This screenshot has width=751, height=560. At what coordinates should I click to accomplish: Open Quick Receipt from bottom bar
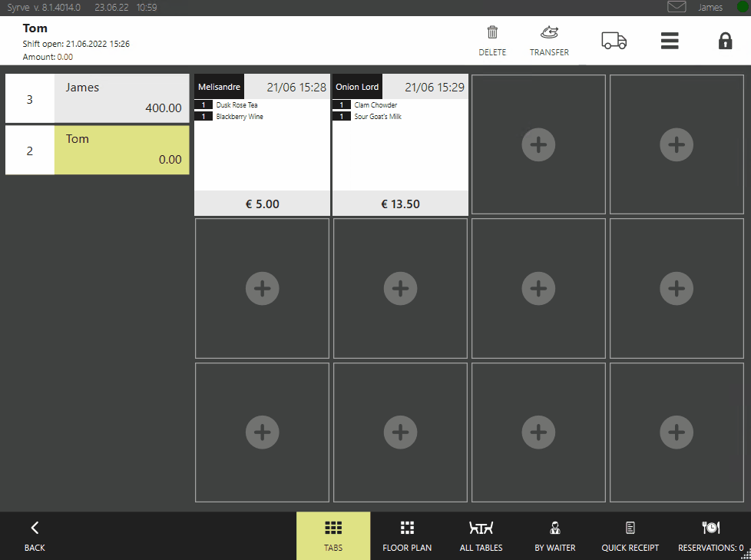[x=630, y=535]
